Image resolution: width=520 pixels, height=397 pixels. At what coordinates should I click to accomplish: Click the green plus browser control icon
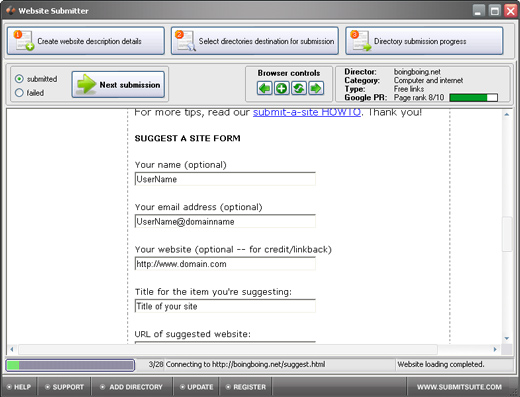tap(282, 88)
